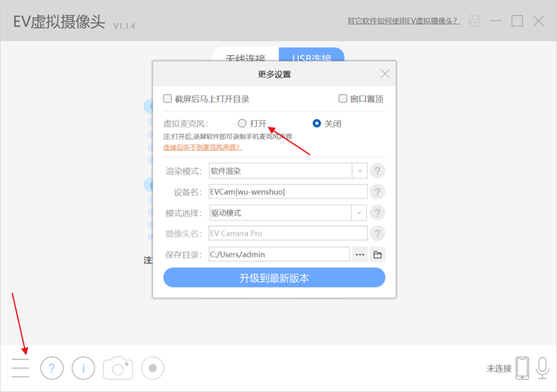Viewport: 557px width, 392px height.
Task: Open help for 渲染模式 setting
Action: 377,171
